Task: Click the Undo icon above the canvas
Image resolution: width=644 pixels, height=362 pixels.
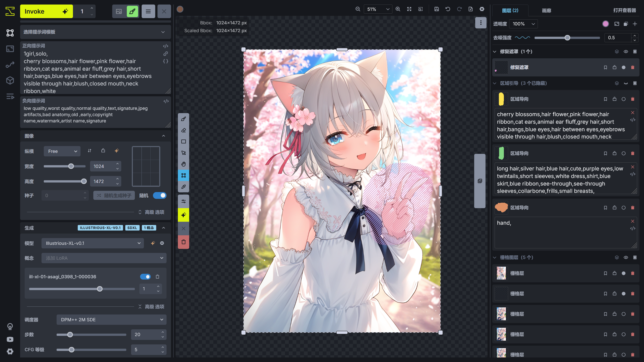Action: pos(448,9)
